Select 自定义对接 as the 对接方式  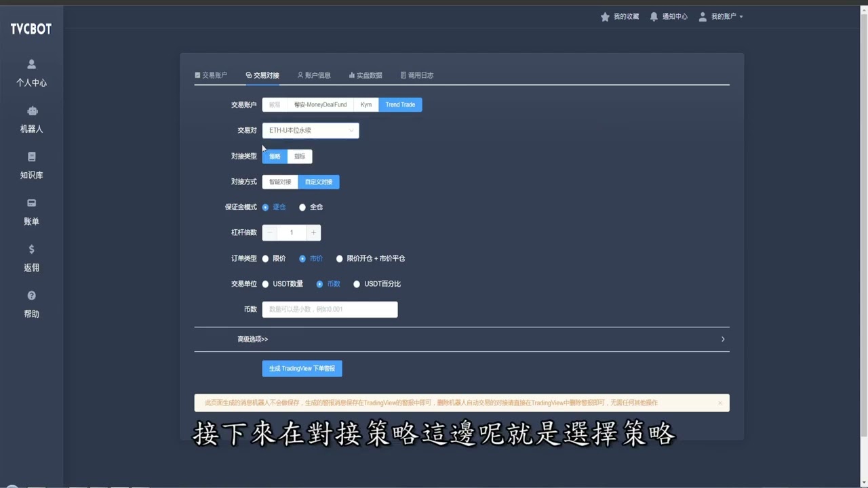click(319, 182)
